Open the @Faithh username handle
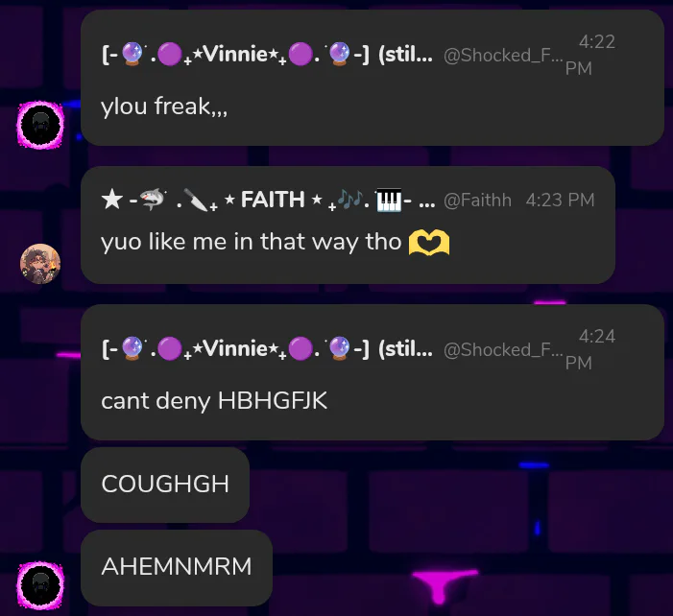 (477, 201)
